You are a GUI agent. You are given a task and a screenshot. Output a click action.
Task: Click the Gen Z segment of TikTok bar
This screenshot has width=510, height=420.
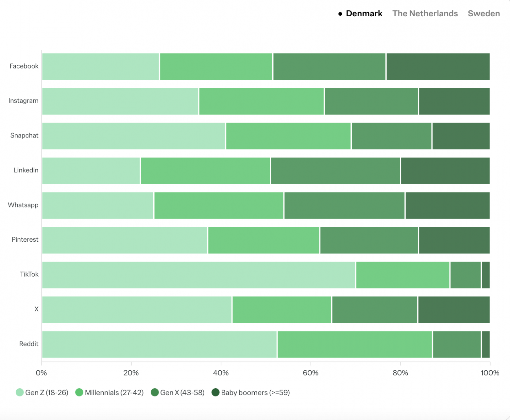pos(198,275)
